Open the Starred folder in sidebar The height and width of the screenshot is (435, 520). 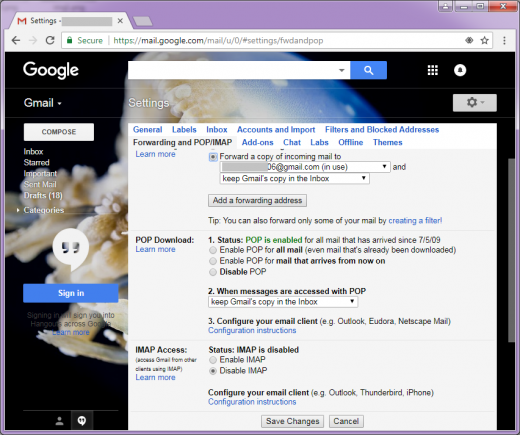pyautogui.click(x=36, y=163)
